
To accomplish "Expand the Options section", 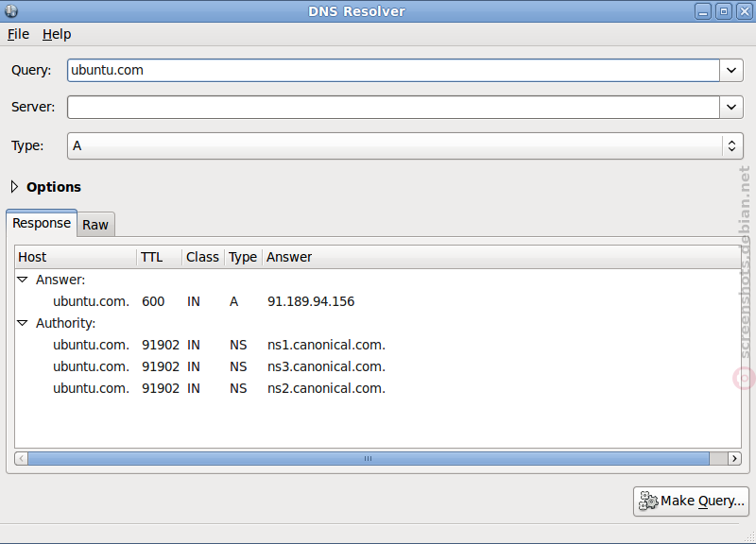I will (x=14, y=187).
